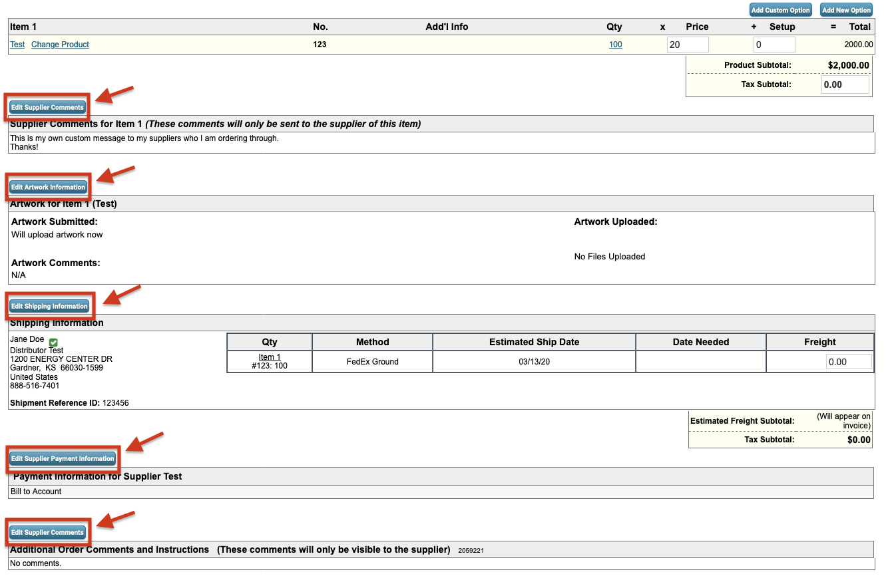Click the Freight amount input field
The height and width of the screenshot is (588, 886).
[x=848, y=362]
